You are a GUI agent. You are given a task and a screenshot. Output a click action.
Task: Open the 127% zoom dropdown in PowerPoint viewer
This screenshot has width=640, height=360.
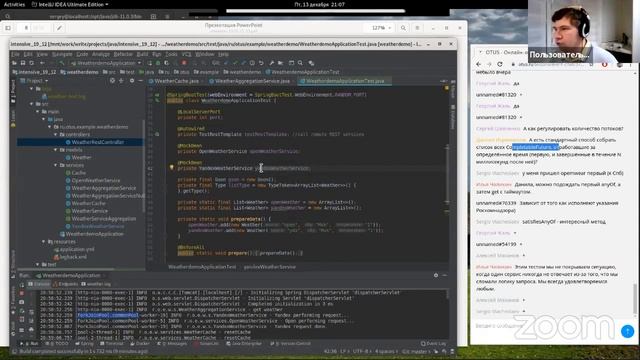[x=381, y=28]
